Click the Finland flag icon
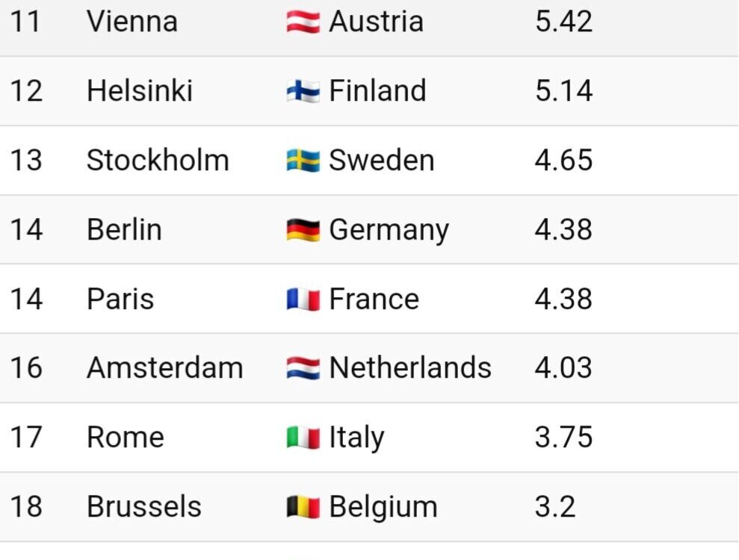 pos(303,91)
